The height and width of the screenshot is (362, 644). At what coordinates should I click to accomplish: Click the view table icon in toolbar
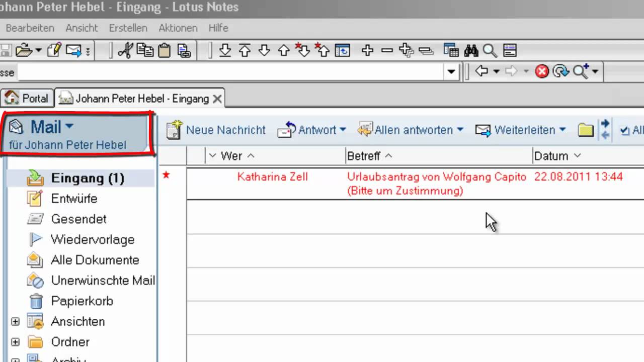pyautogui.click(x=451, y=50)
